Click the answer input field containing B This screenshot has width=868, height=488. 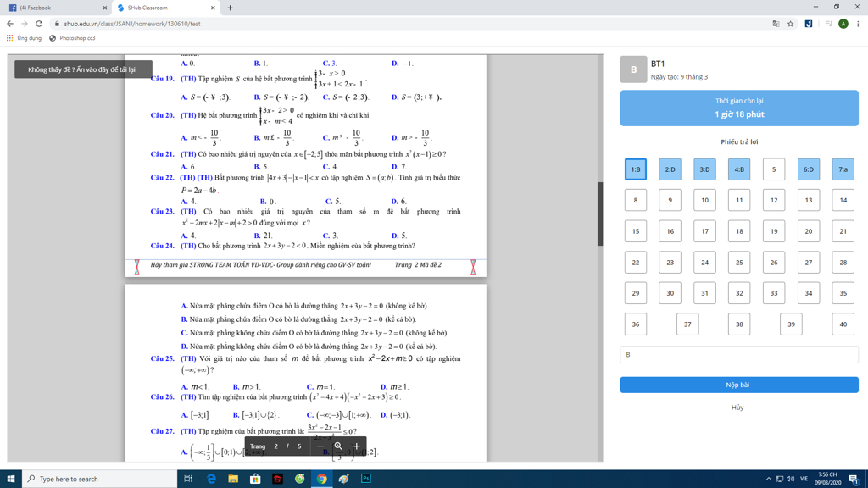739,355
